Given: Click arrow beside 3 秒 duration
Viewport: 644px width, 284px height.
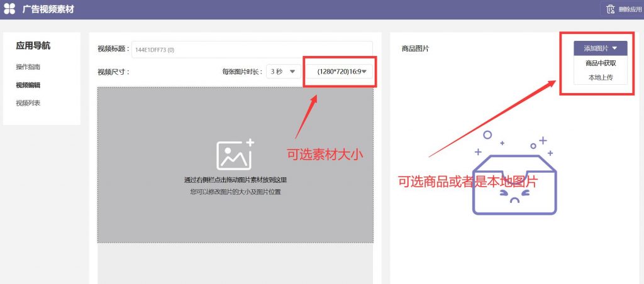Looking at the screenshot, I should coord(292,72).
